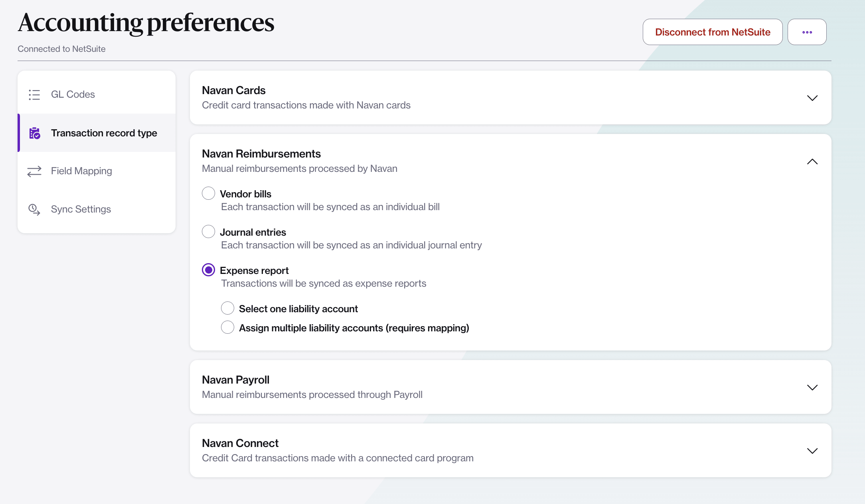Choose Assign multiple liability accounts option
This screenshot has width=865, height=504.
(x=227, y=327)
